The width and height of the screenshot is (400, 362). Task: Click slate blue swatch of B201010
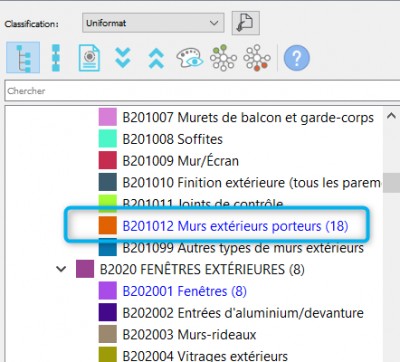[x=108, y=182]
